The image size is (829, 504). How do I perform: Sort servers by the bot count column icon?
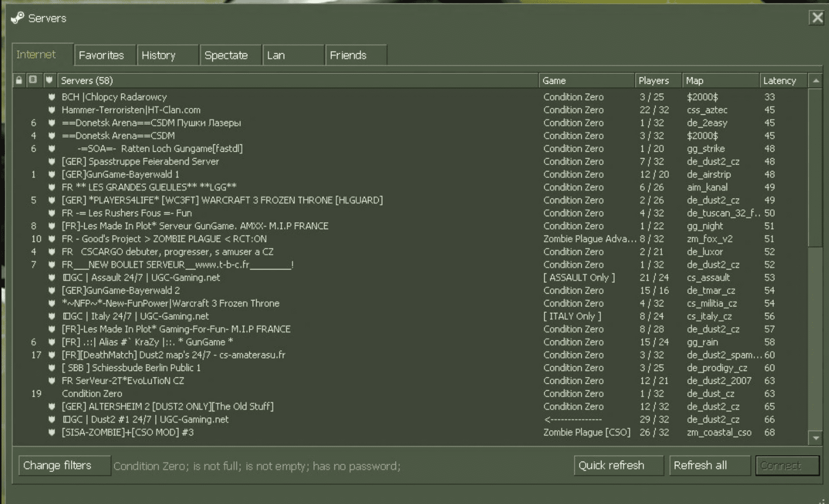point(33,80)
